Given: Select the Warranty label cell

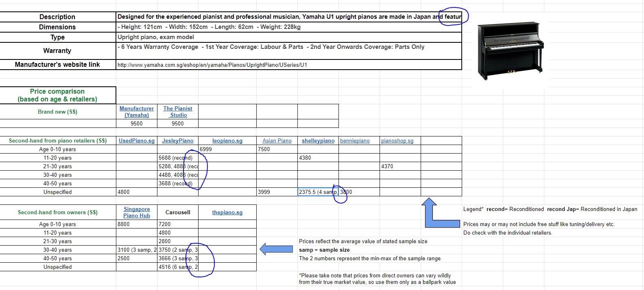Looking at the screenshot, I should click(57, 51).
